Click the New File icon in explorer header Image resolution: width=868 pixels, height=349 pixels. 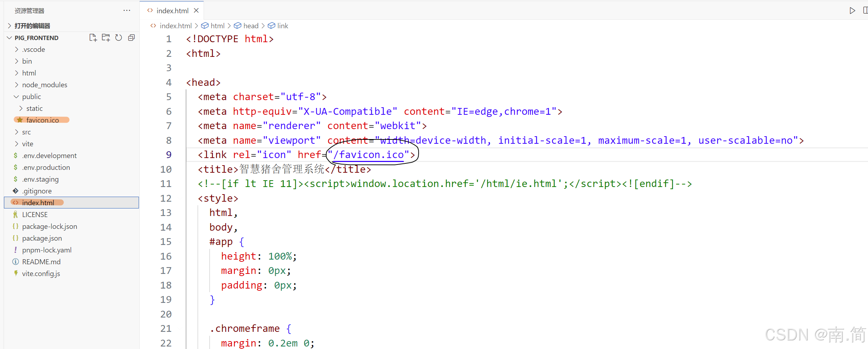[93, 38]
